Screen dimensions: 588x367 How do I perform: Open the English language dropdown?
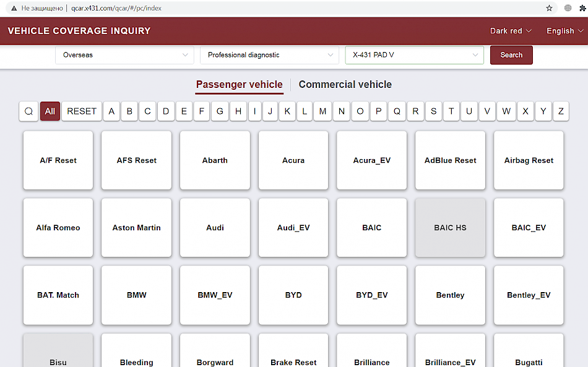tap(564, 31)
